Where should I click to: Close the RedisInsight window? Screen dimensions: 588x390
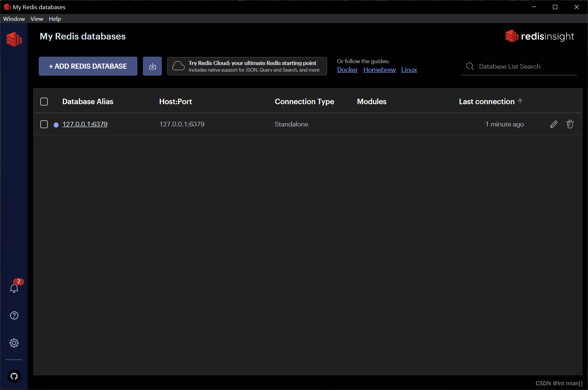tap(577, 7)
